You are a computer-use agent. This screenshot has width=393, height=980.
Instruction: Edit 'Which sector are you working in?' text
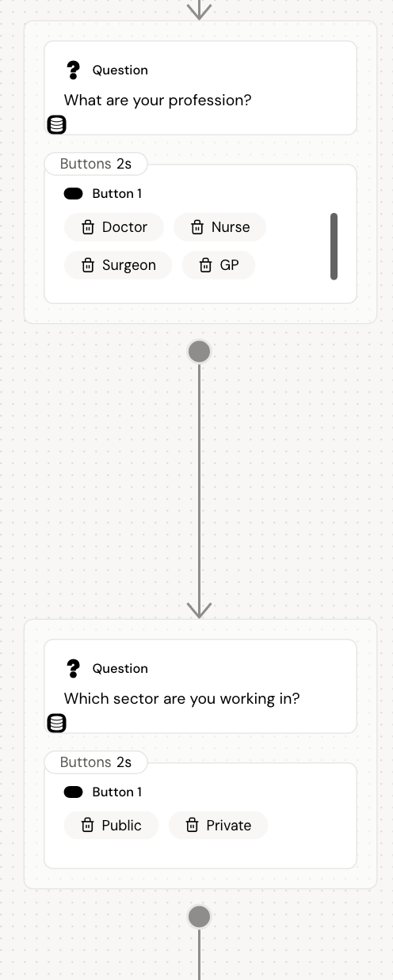pyautogui.click(x=182, y=699)
